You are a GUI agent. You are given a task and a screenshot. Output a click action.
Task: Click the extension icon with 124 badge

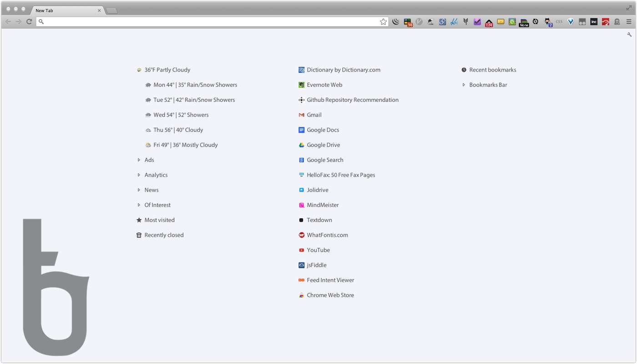pos(489,22)
